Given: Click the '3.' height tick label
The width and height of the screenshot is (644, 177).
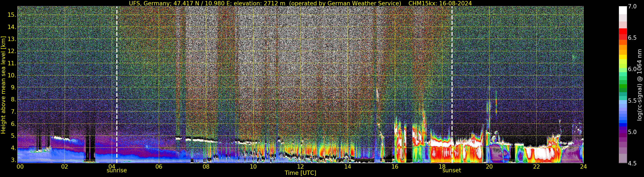Looking at the screenshot, I should tap(13, 160).
